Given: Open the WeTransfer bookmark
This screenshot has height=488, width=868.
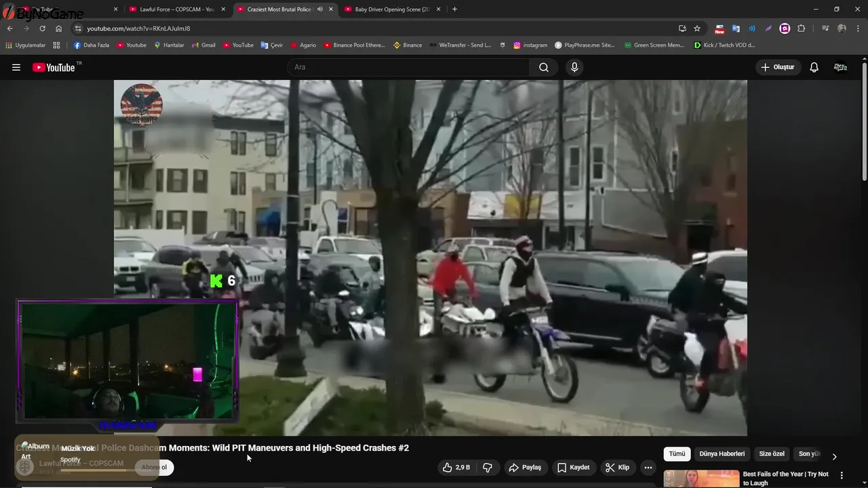Looking at the screenshot, I should click(x=460, y=45).
